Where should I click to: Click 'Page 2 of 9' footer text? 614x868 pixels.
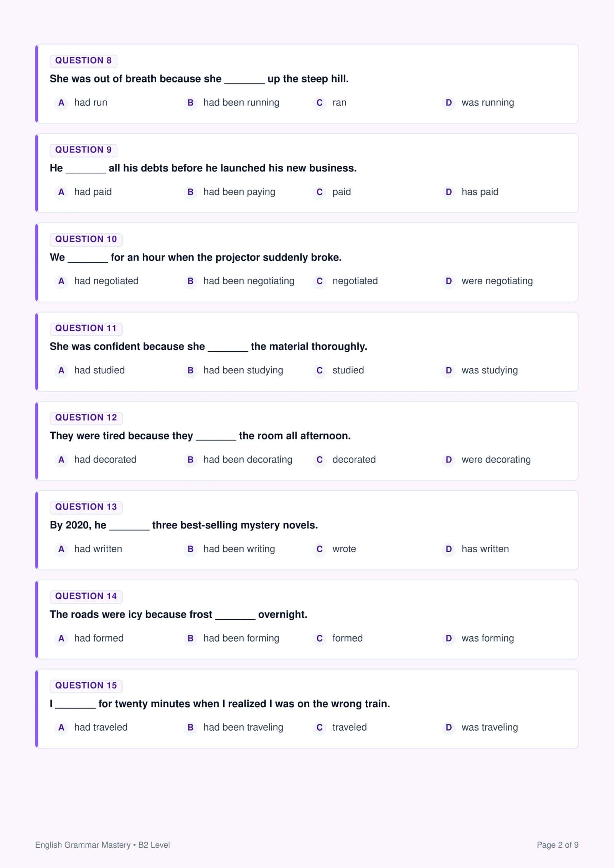pos(558,845)
